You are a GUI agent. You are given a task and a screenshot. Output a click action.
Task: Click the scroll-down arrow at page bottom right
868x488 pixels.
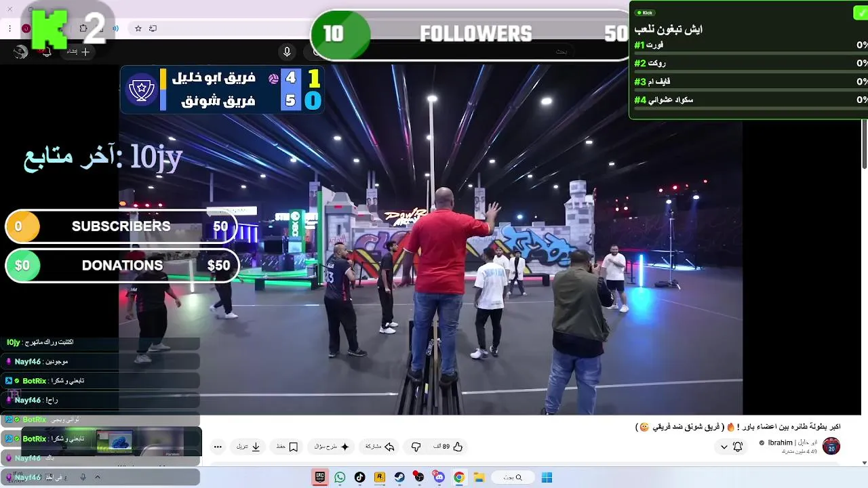[x=864, y=463]
